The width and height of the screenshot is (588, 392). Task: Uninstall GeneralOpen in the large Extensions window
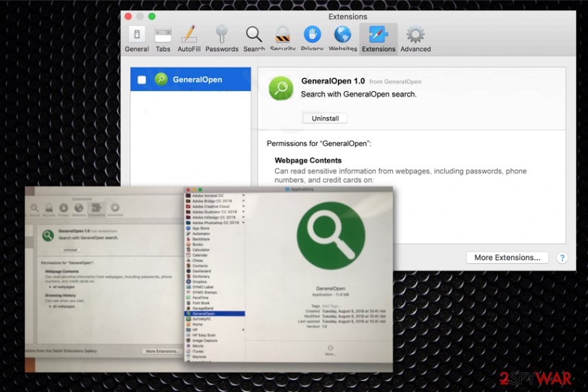click(x=325, y=118)
